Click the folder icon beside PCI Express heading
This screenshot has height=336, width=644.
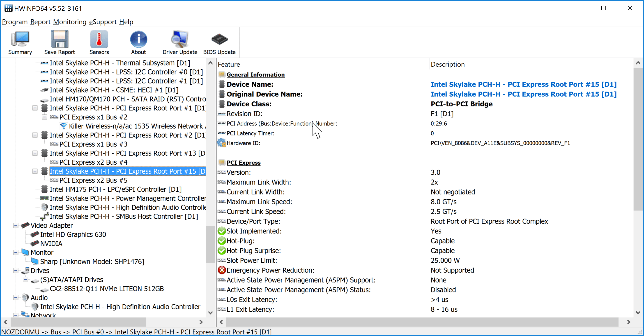click(x=222, y=163)
